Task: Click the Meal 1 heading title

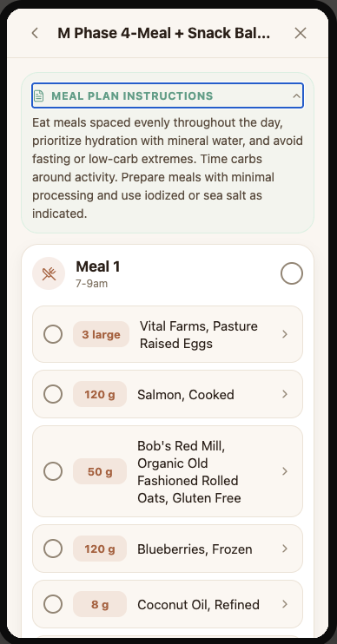Action: click(x=98, y=266)
